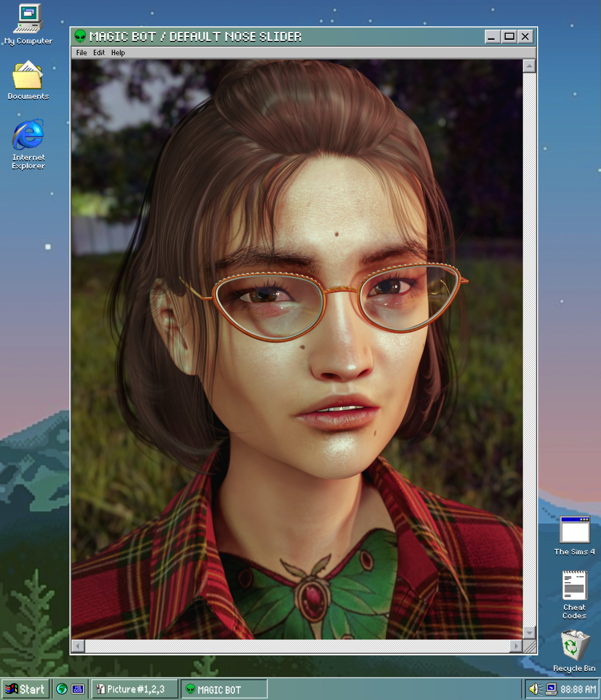The image size is (601, 700).
Task: Open the Help menu
Action: pos(117,53)
